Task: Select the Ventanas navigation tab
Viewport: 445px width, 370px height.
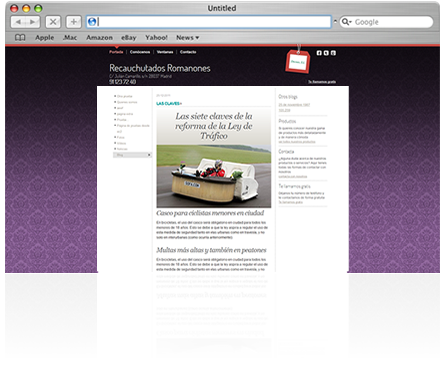Action: [x=165, y=52]
